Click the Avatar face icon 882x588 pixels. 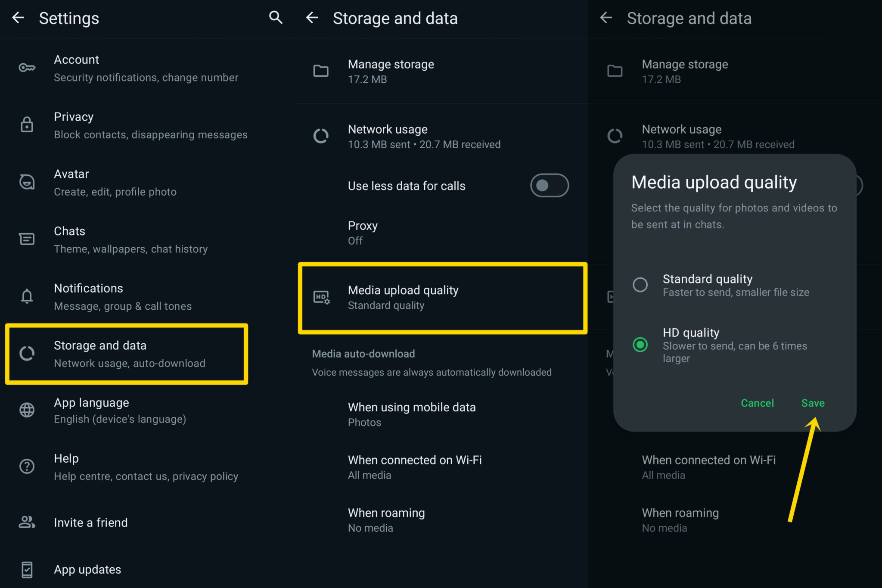(x=27, y=182)
